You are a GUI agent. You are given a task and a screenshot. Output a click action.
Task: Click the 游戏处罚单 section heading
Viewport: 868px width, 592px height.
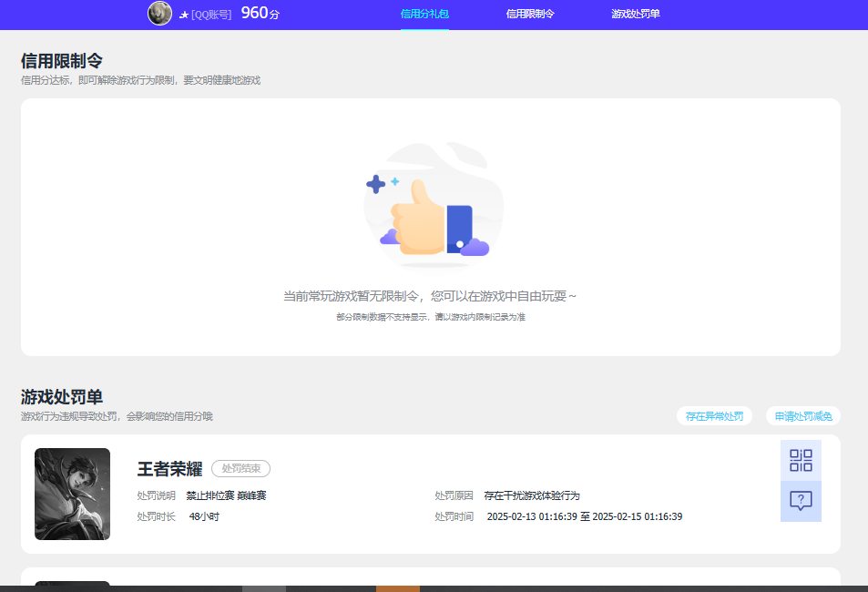(x=62, y=396)
